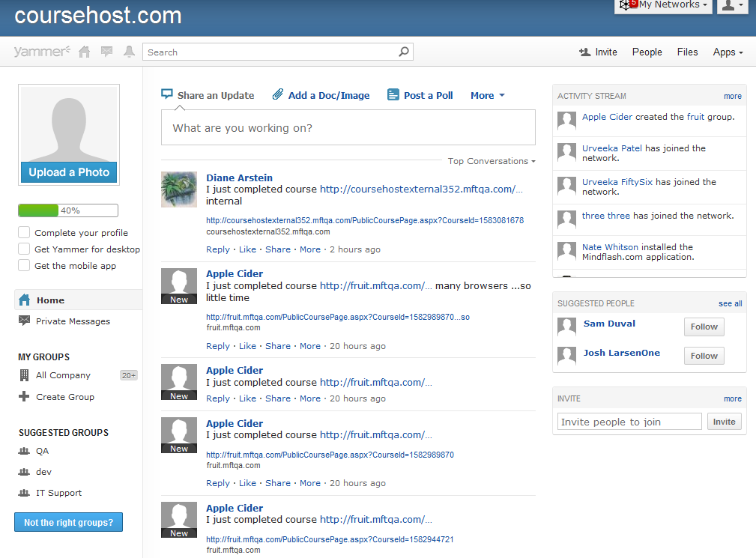The image size is (756, 558).
Task: Click the Invite person icon in top bar
Action: pyautogui.click(x=585, y=52)
